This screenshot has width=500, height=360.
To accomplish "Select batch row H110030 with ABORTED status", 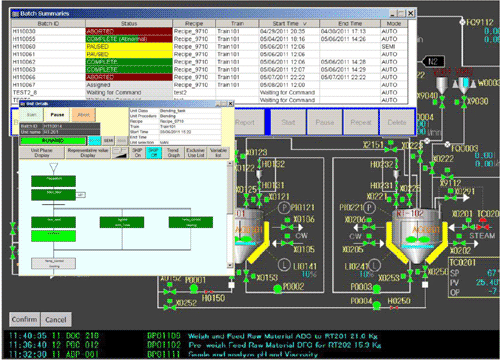I will click(x=209, y=31).
